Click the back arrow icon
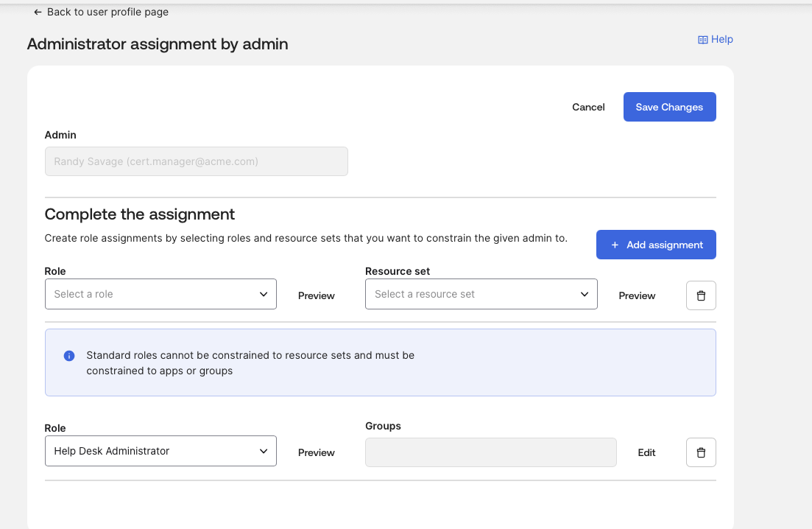 coord(38,12)
